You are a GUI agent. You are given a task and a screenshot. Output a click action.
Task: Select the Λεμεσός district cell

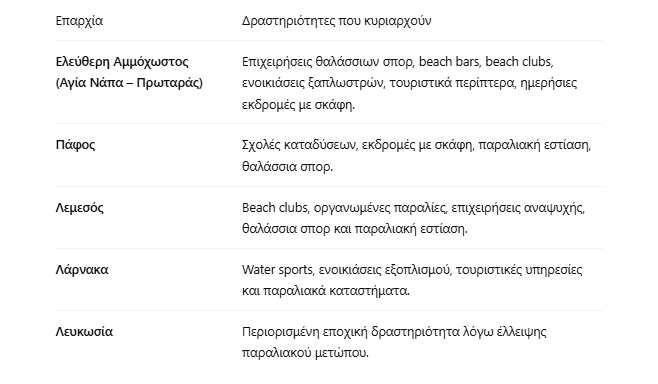(x=79, y=208)
